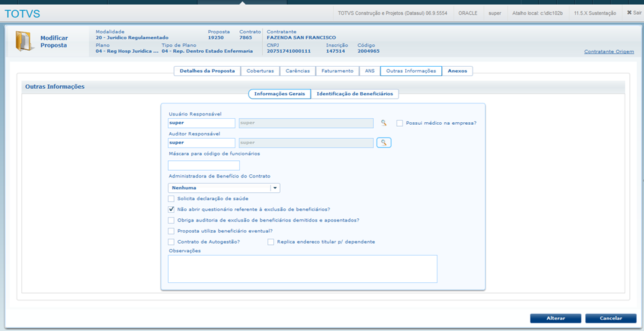
Task: Open the Coberturas tab
Action: click(x=260, y=71)
